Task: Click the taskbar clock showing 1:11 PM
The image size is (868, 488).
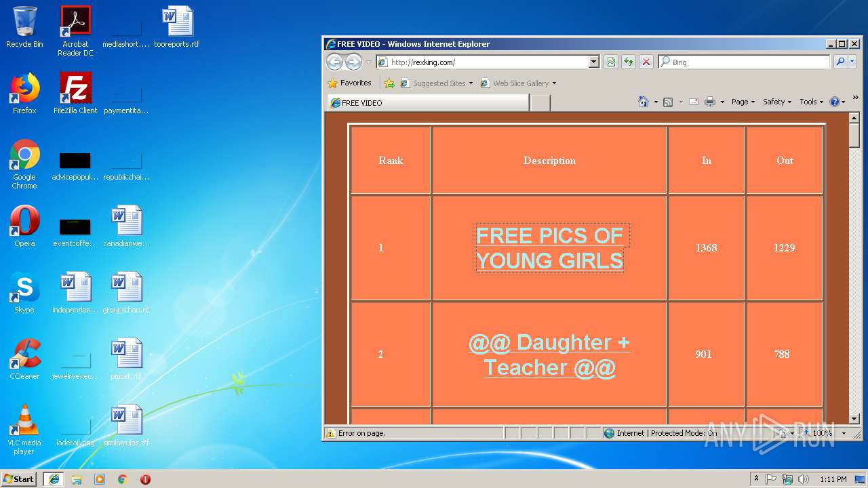Action: (833, 479)
